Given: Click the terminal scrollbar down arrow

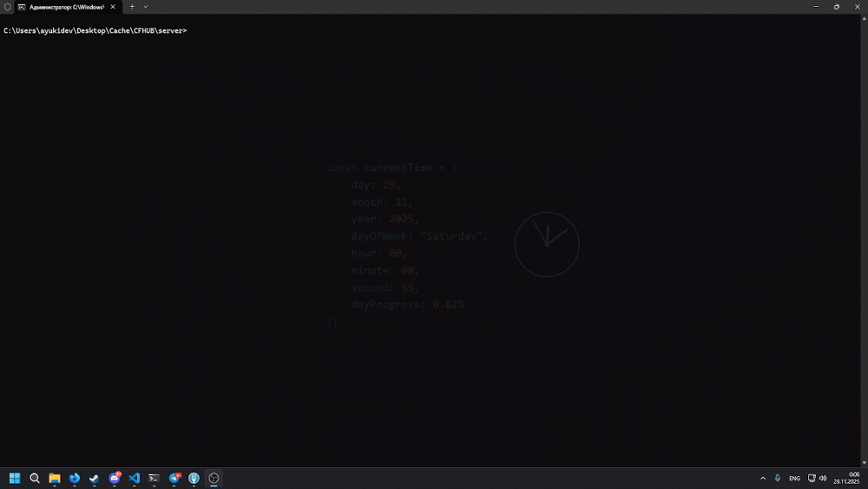Looking at the screenshot, I should (865, 462).
